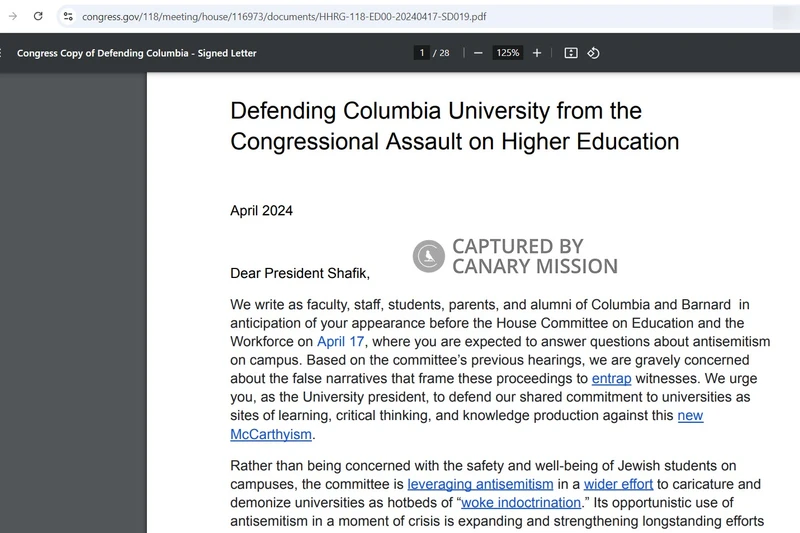Image resolution: width=800 pixels, height=533 pixels.
Task: Click the PDF page number field
Action: pos(422,53)
